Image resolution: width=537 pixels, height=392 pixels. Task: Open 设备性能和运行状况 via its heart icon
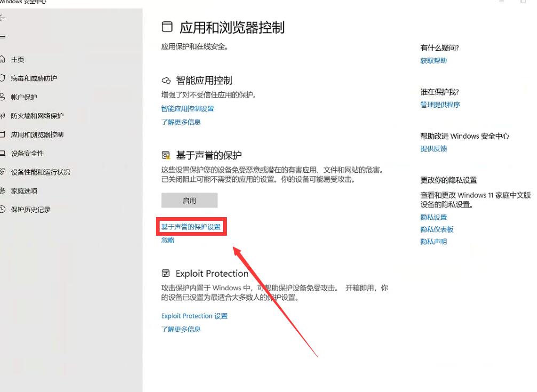point(3,172)
